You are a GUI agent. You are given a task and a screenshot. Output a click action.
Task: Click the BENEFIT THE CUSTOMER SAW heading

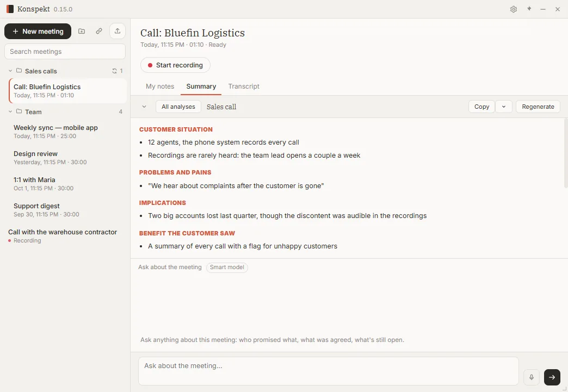tap(187, 233)
